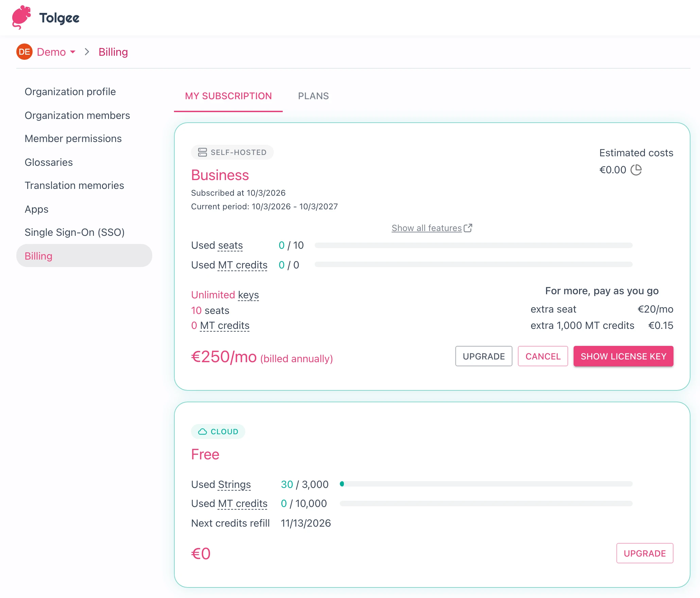
Task: Click the Used Strings progress bar
Action: tap(486, 484)
